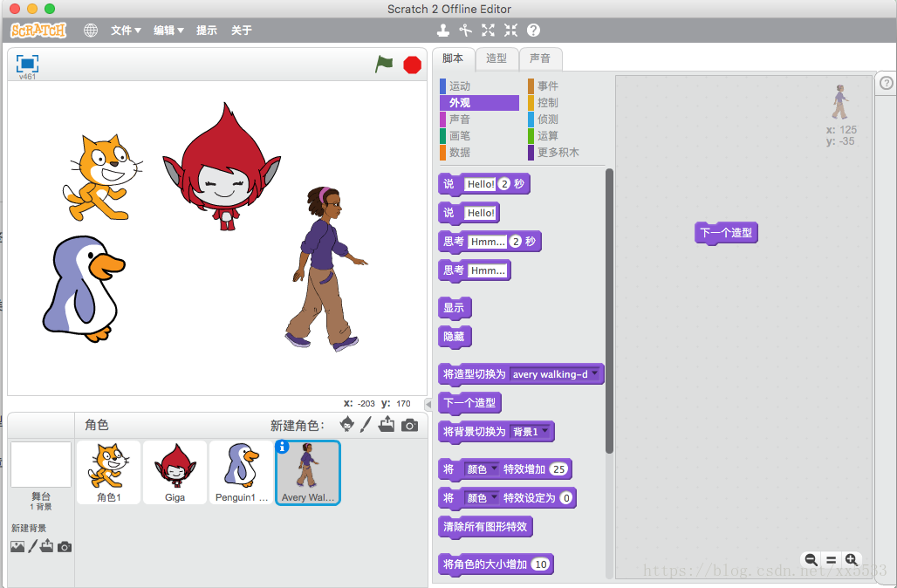Take new backdrop from camera icon

pos(65,547)
